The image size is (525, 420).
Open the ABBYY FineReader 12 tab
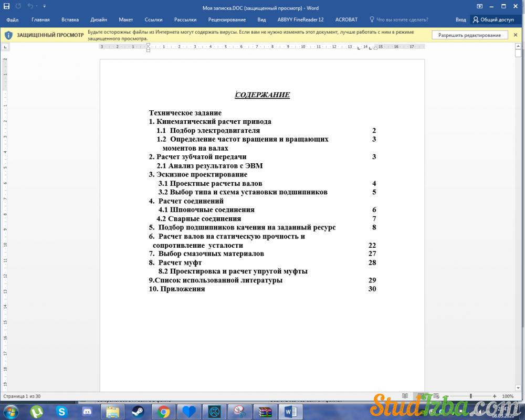point(300,20)
